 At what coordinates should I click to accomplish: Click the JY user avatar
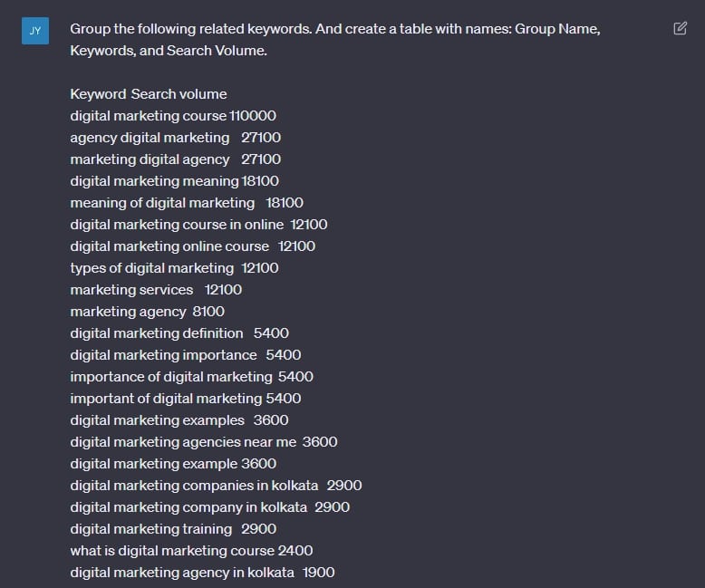tap(35, 31)
